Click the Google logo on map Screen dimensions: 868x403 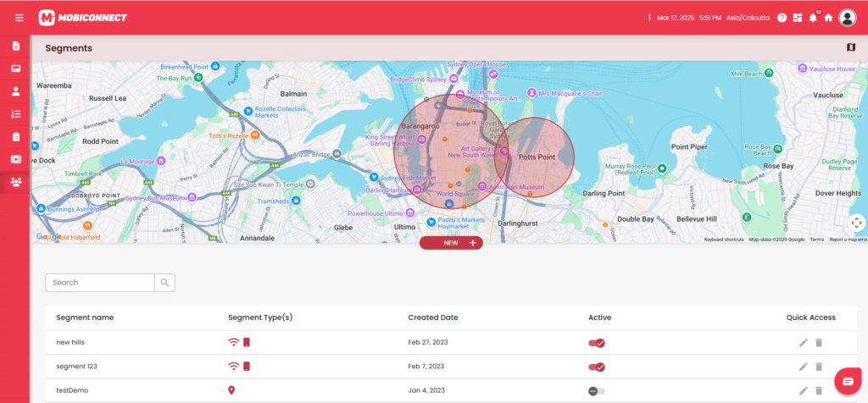(x=48, y=236)
